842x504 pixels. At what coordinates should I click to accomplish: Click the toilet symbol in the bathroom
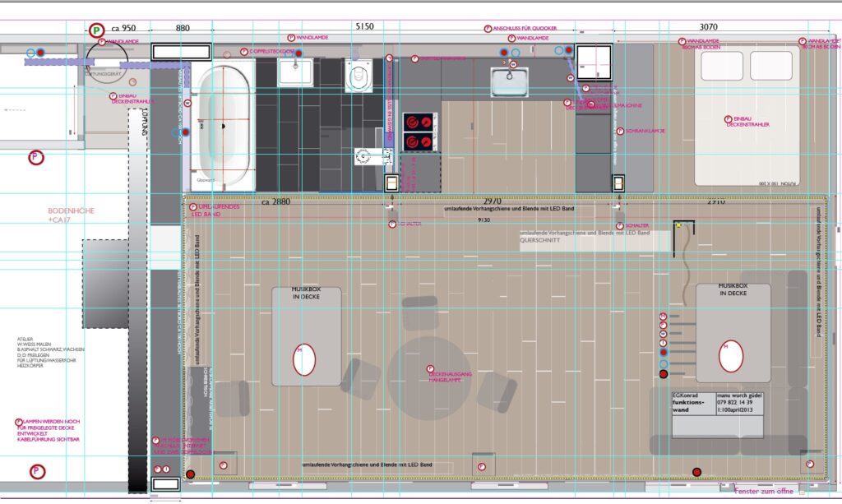coord(358,77)
